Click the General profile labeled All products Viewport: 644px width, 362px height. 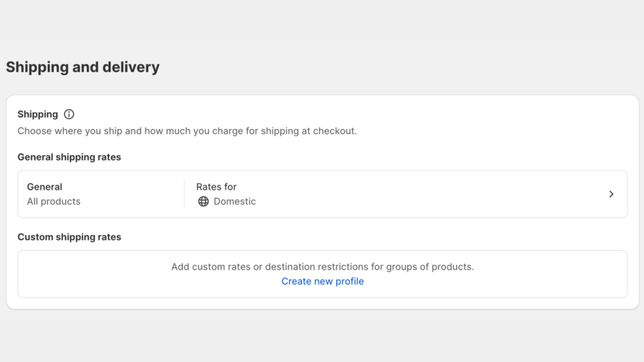(x=53, y=194)
